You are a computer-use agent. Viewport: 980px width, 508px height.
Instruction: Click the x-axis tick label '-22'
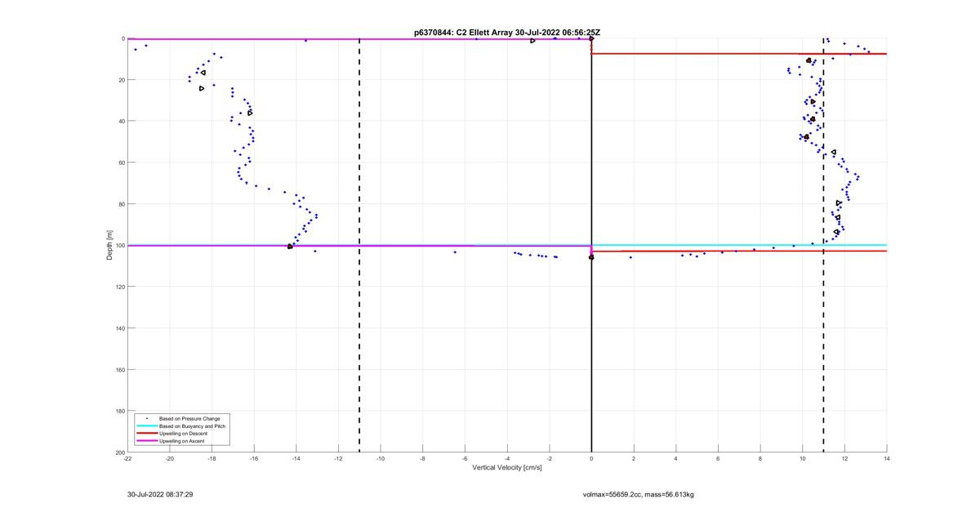click(x=127, y=458)
